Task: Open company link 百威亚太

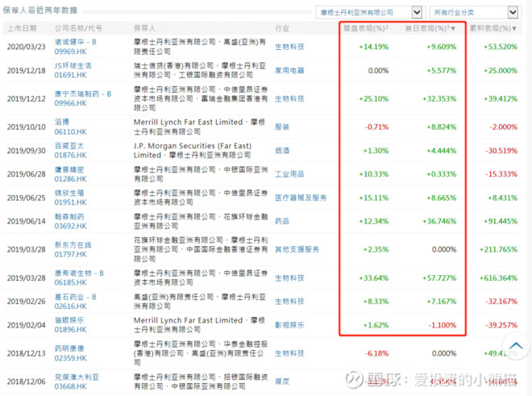Action: click(x=69, y=146)
